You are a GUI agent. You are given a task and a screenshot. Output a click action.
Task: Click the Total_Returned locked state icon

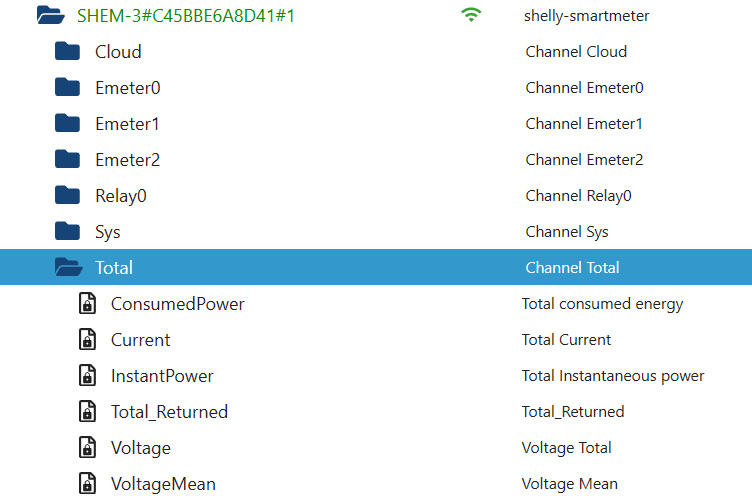(87, 411)
